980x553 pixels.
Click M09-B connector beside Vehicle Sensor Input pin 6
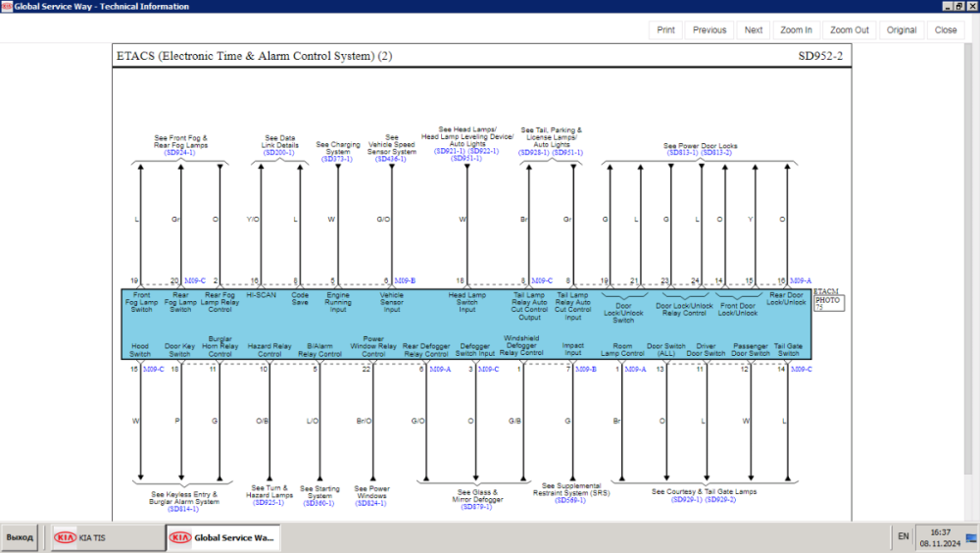[405, 280]
